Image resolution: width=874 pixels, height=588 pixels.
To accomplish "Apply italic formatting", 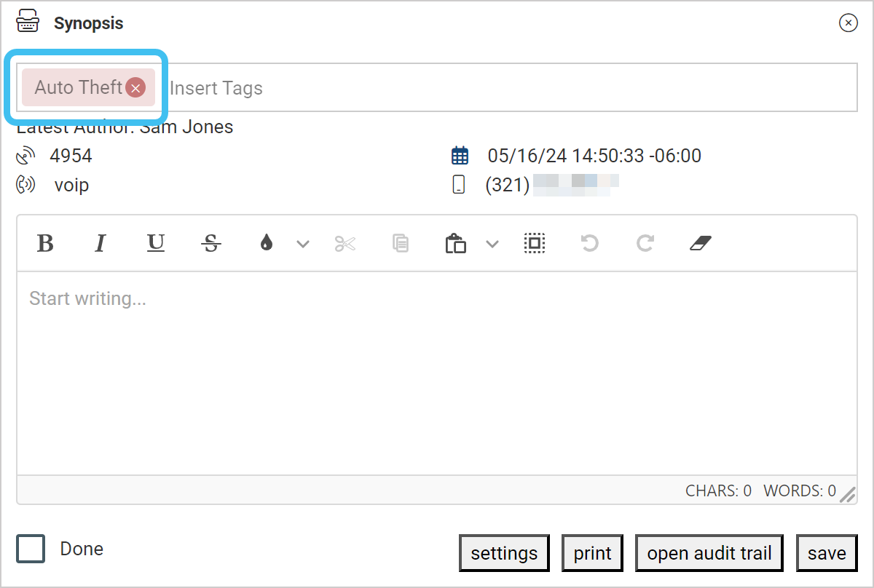I will pos(101,243).
